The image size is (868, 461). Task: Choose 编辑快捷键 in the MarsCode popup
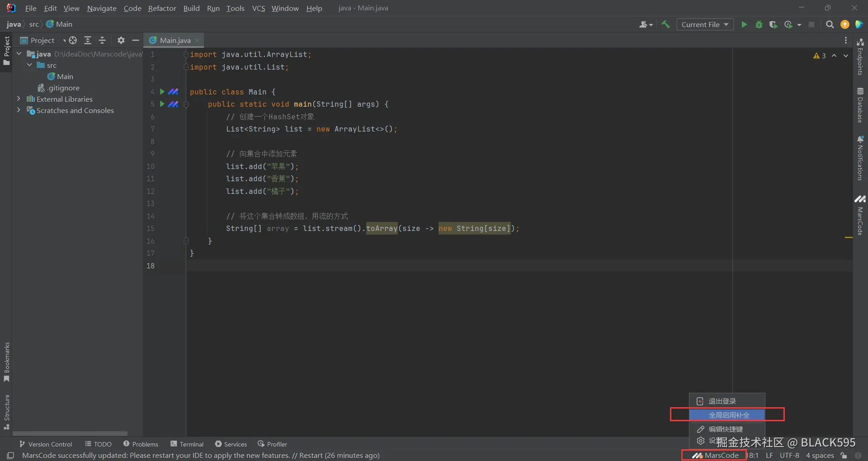click(x=727, y=429)
